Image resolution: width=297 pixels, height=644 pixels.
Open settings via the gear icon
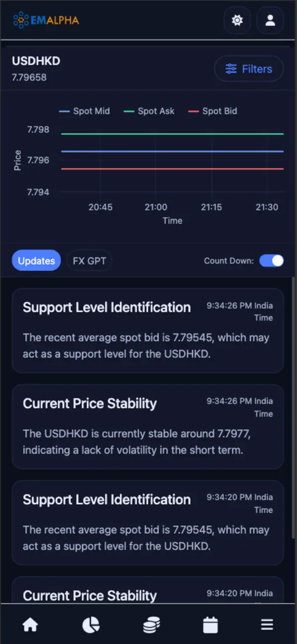pyautogui.click(x=237, y=20)
